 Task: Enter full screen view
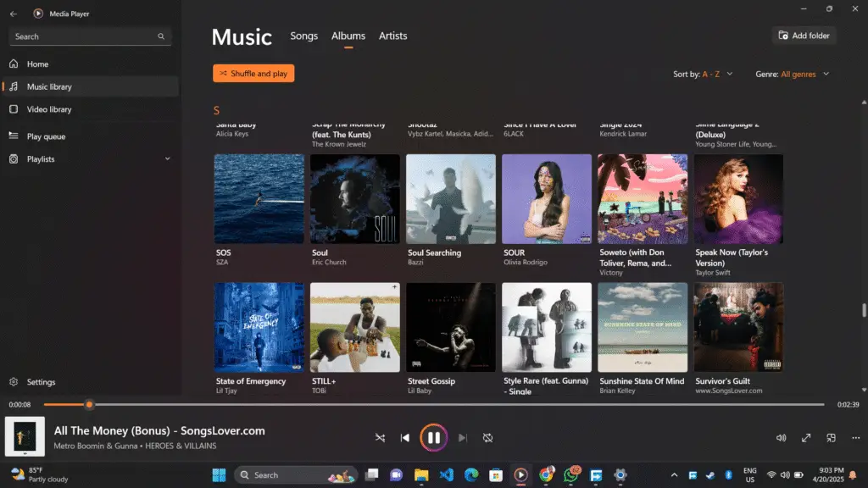(x=806, y=438)
